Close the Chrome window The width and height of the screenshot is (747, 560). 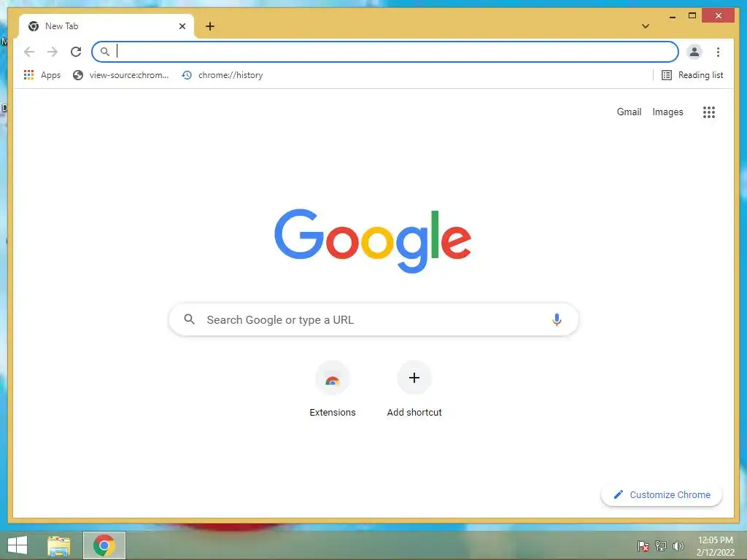[x=719, y=16]
